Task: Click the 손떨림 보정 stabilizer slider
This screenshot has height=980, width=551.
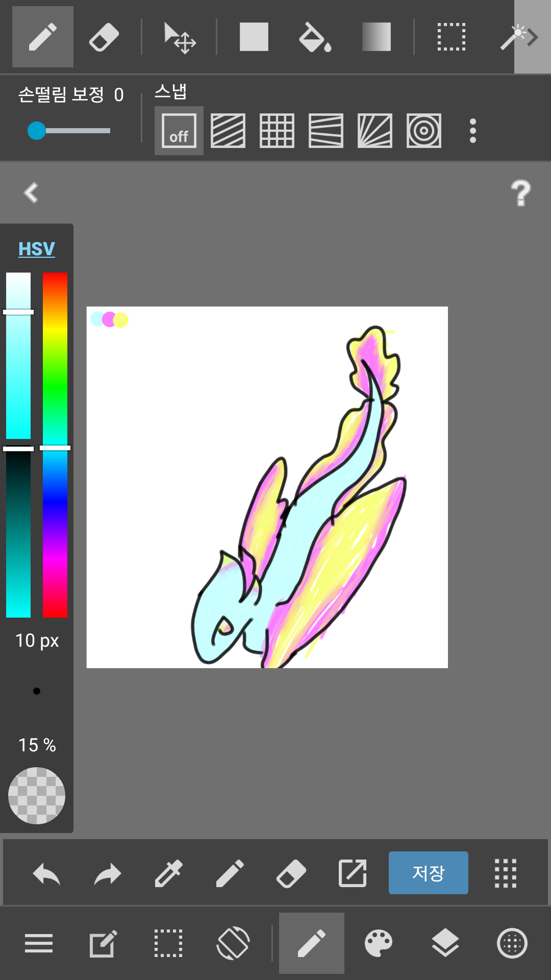Action: tap(69, 131)
